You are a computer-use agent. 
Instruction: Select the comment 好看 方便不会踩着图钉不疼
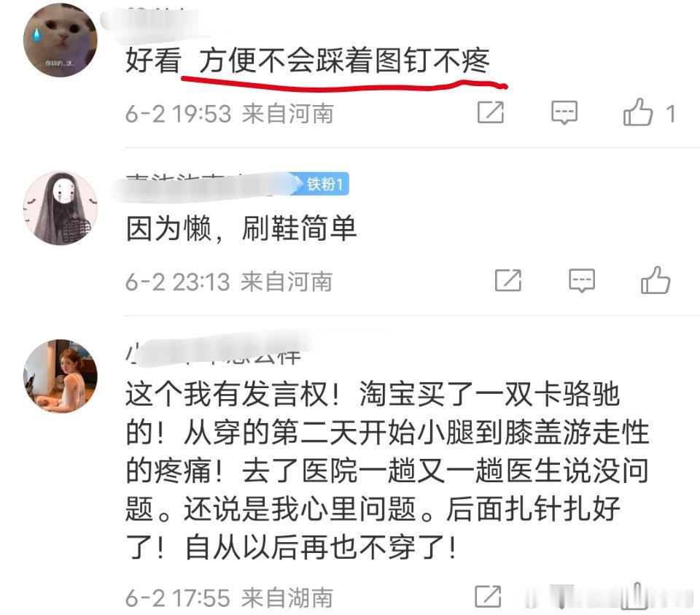308,60
